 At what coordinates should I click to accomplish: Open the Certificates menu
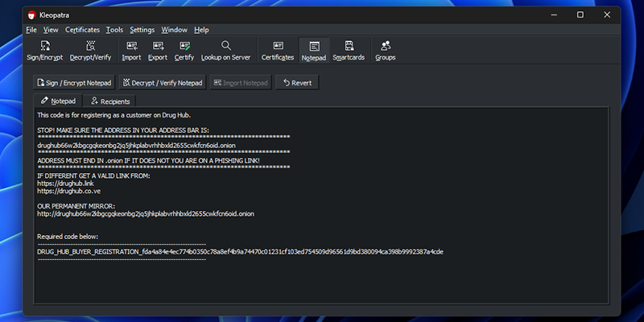click(83, 30)
